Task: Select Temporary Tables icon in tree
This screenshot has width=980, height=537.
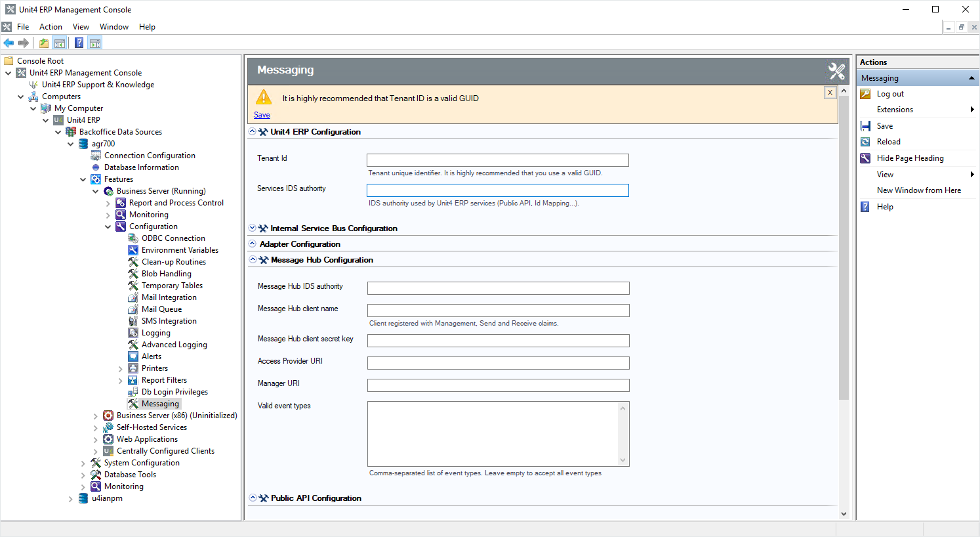Action: [133, 286]
